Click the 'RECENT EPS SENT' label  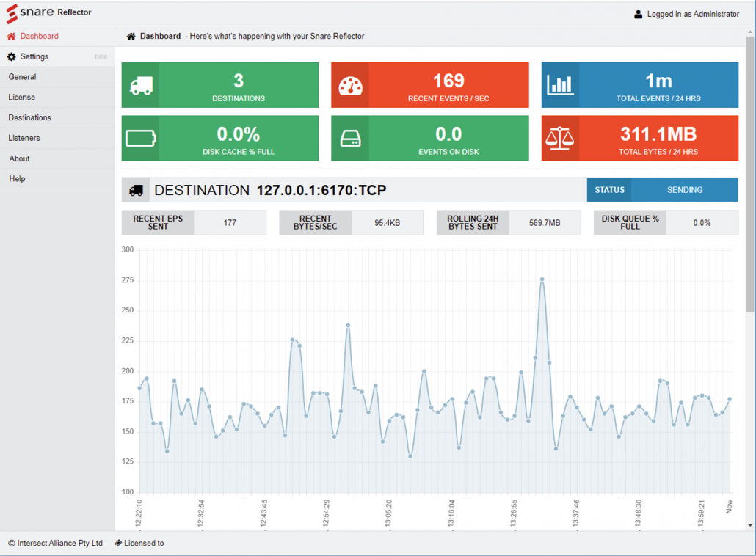click(x=158, y=222)
